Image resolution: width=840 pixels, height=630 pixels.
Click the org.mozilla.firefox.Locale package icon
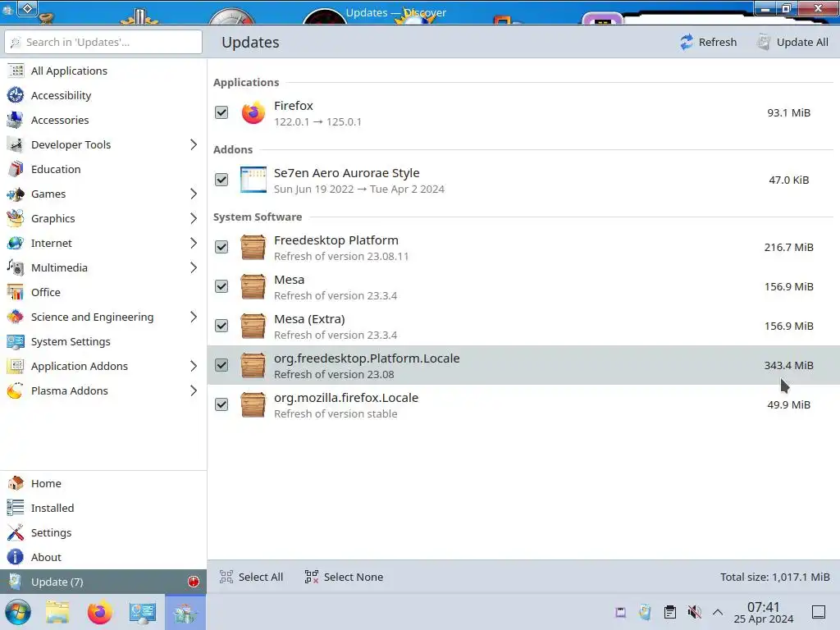pos(253,404)
